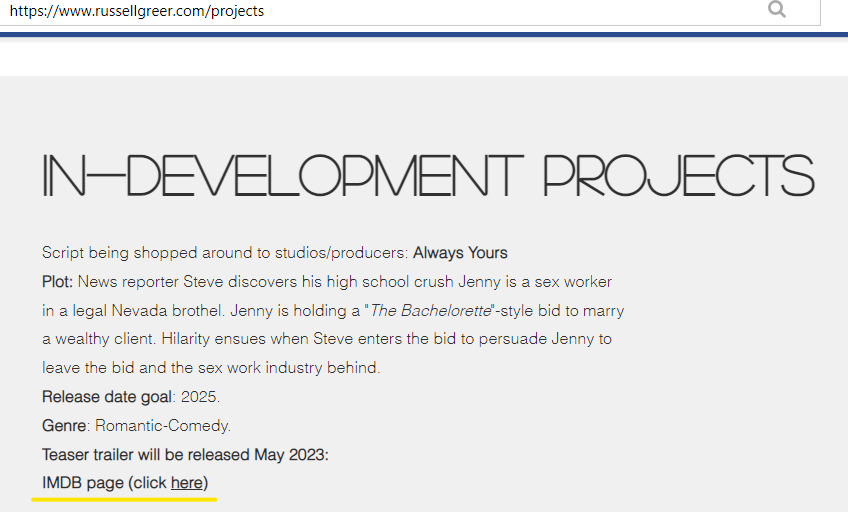Click the 'Release date goal' label
Screen dimensions: 848x512
point(107,397)
